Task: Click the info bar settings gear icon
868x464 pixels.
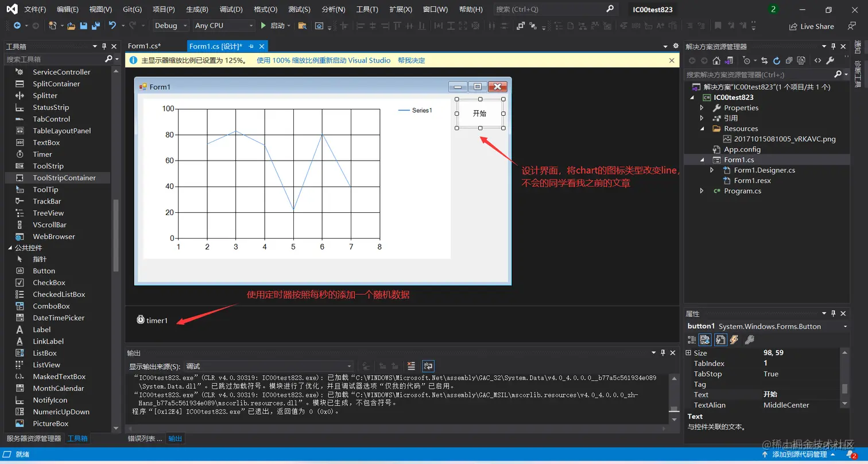Action: 675,46
